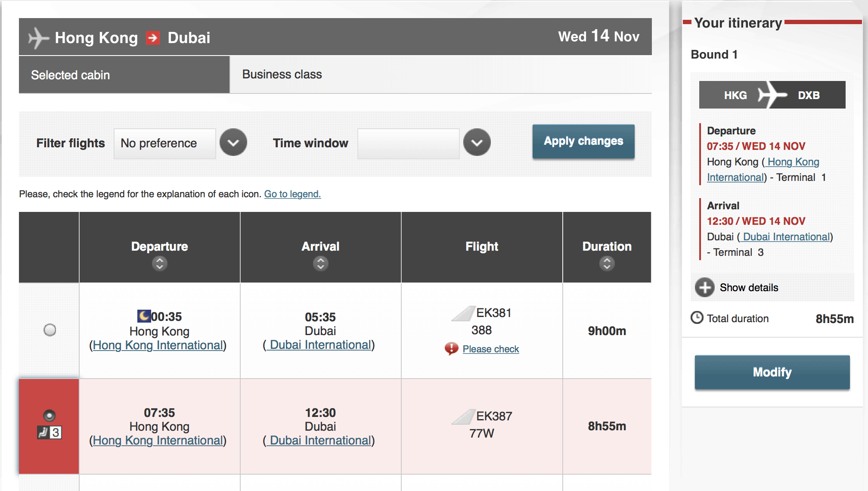Switch to the Business class tab
The image size is (868, 491).
(282, 74)
